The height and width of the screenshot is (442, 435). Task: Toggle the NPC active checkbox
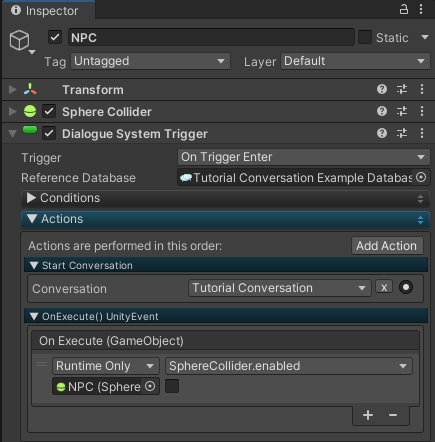tap(55, 37)
